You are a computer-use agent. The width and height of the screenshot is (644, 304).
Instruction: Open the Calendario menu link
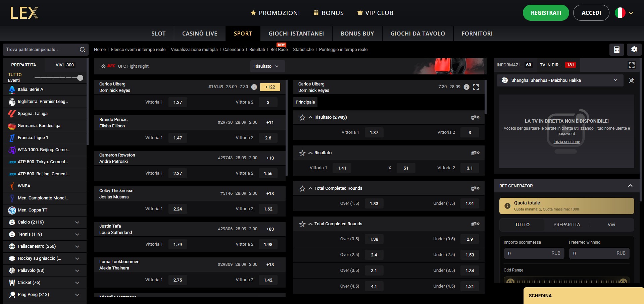click(233, 50)
